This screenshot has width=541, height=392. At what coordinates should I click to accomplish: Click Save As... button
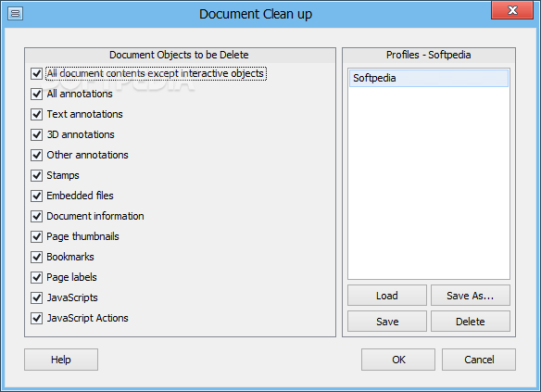tap(471, 296)
